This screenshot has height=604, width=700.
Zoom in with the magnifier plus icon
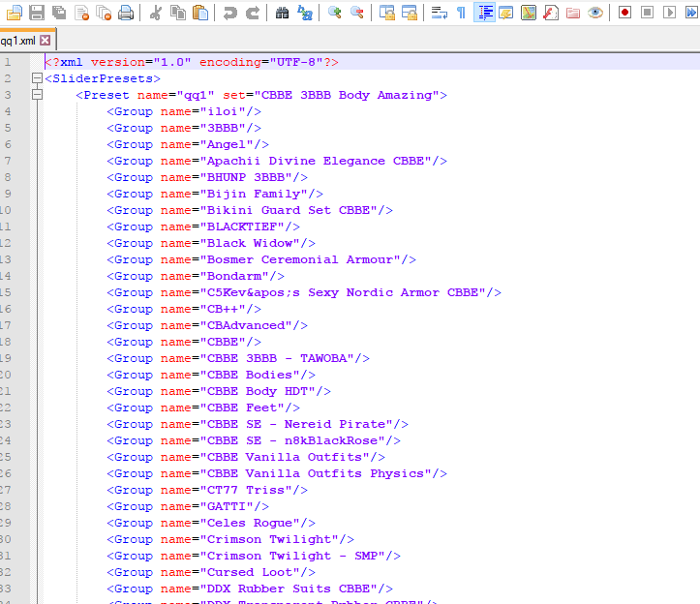(x=334, y=13)
